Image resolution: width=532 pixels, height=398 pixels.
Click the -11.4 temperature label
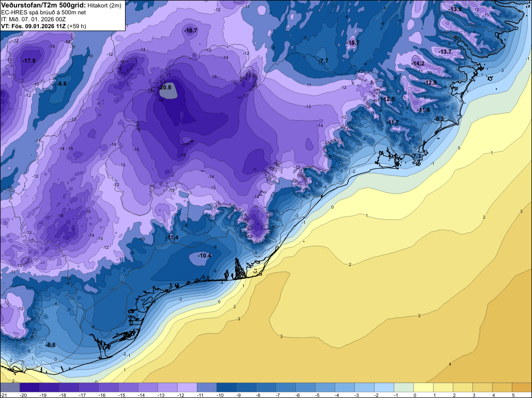coord(172,237)
